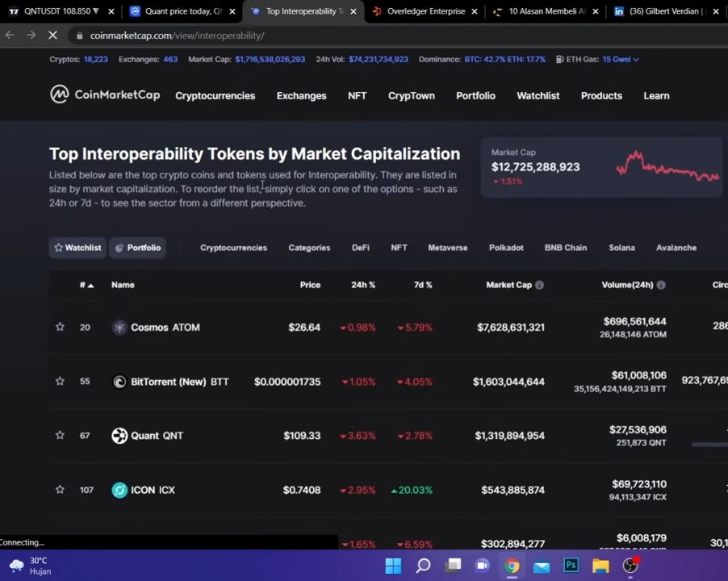Viewport: 728px width, 581px height.
Task: Open Portfolio in main navigation
Action: [x=475, y=95]
